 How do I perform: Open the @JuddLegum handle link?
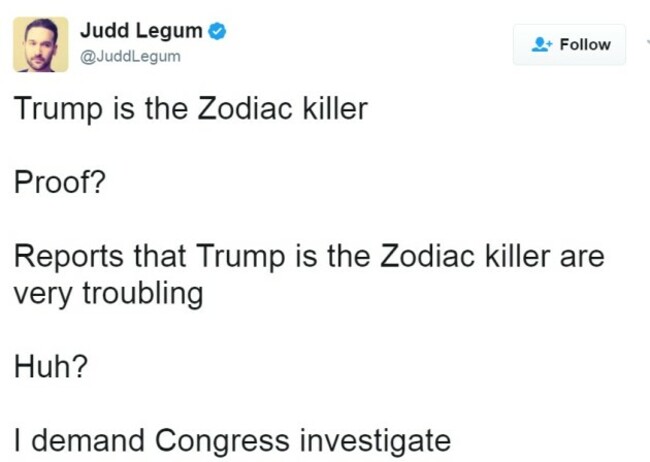130,56
